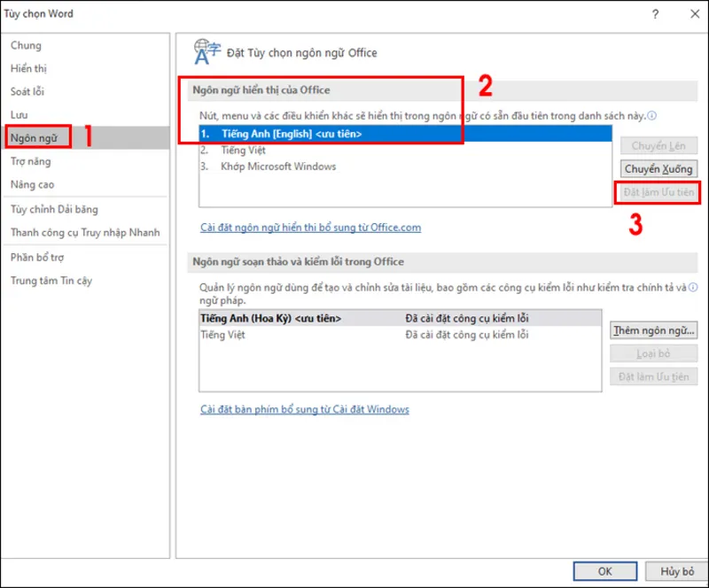This screenshot has width=709, height=588.
Task: Open Thanh công cụ Truy nhập Nhanh
Action: 85,232
